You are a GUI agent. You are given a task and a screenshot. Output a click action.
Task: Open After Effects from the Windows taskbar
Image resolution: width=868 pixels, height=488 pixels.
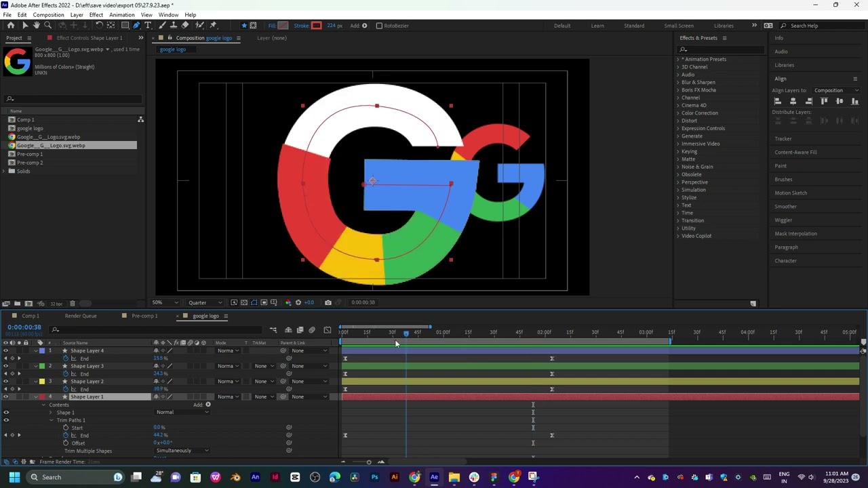[434, 477]
